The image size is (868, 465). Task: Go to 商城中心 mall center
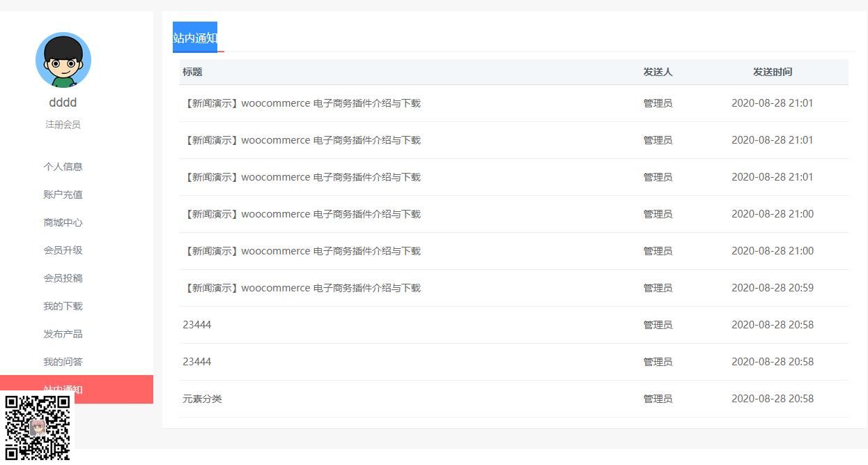pyautogui.click(x=63, y=222)
